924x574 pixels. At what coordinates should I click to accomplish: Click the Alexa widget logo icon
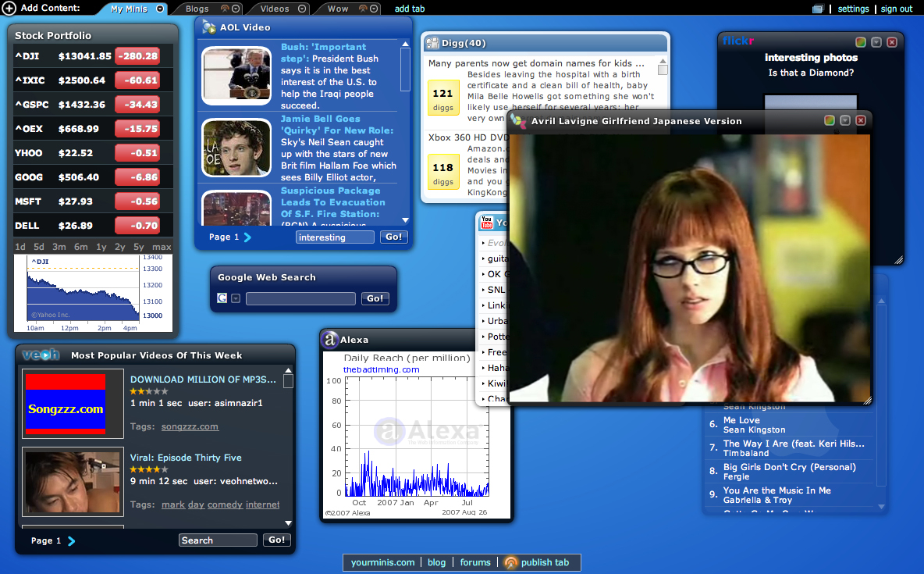pos(330,339)
